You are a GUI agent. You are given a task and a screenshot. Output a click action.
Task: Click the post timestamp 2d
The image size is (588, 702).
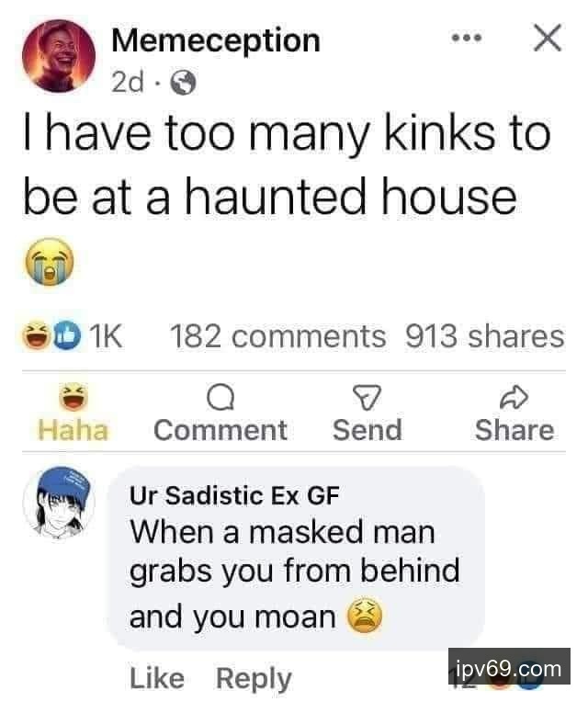click(x=128, y=83)
